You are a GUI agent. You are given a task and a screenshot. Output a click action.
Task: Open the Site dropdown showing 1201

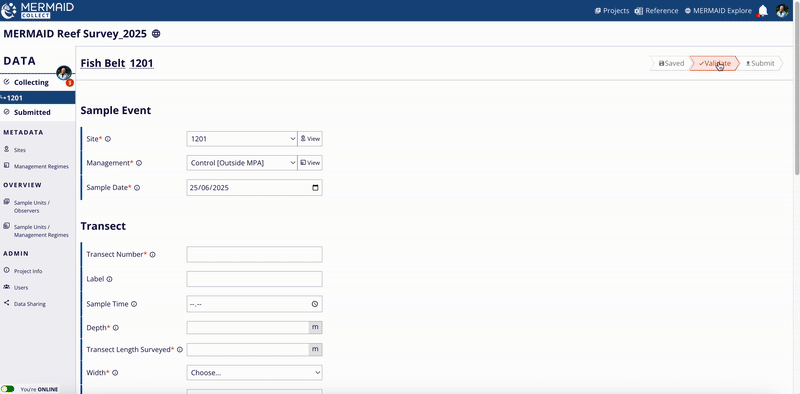pos(242,138)
